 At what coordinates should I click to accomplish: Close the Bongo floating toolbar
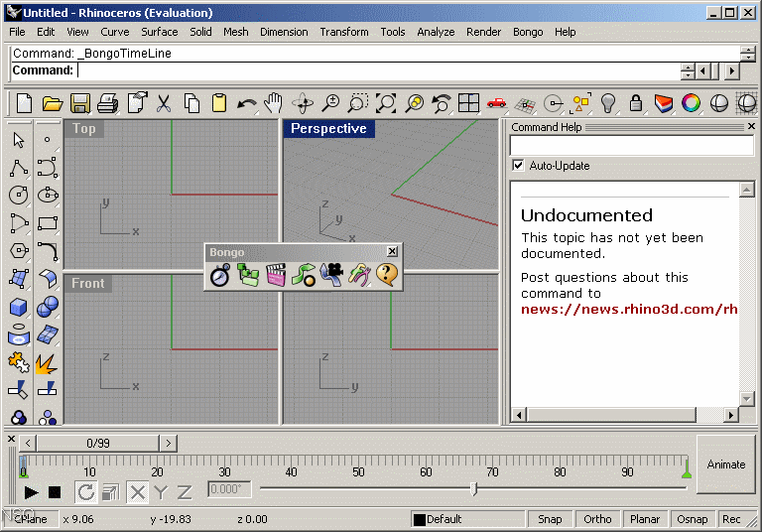pyautogui.click(x=392, y=251)
